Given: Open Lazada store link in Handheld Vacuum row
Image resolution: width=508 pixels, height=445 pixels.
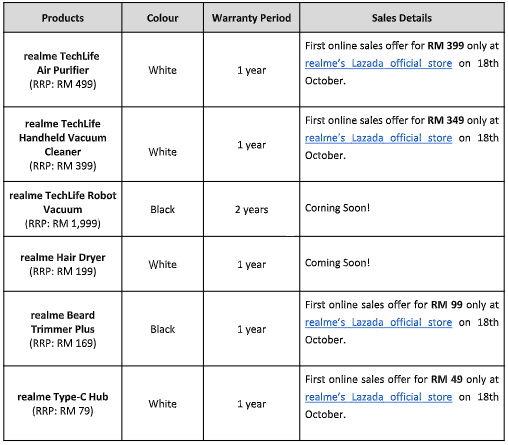Looking at the screenshot, I should (378, 138).
